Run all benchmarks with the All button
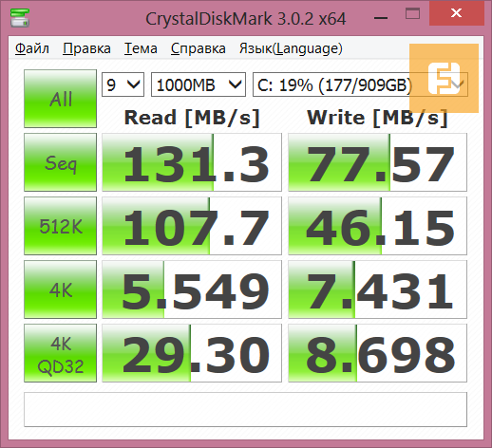The height and width of the screenshot is (448, 492). 60,99
